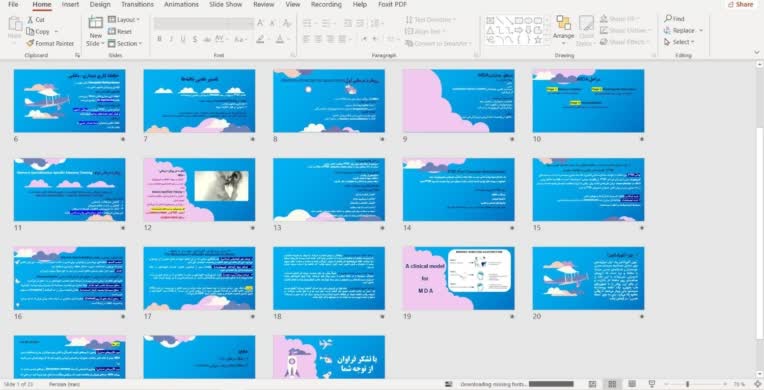Image resolution: width=764 pixels, height=390 pixels.
Task: Open the File tab
Action: (14, 4)
